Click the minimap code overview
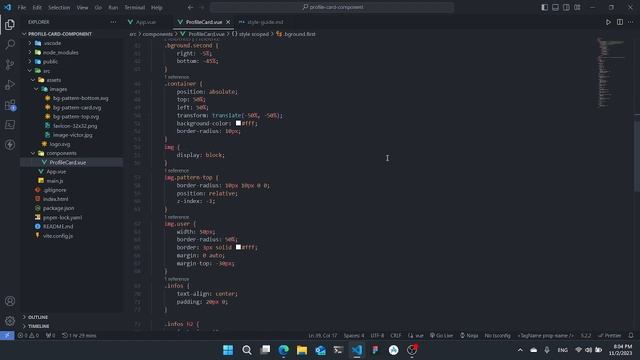Image resolution: width=640 pixels, height=360 pixels. pyautogui.click(x=611, y=73)
